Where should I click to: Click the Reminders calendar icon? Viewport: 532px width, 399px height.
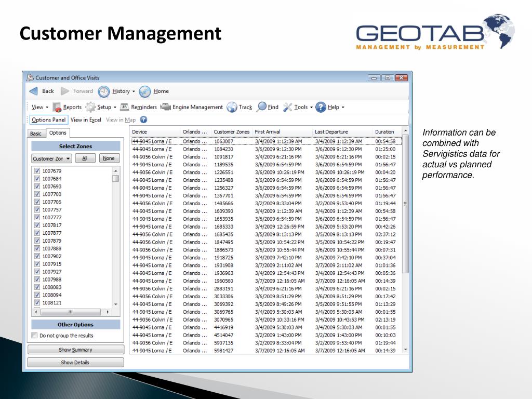(x=125, y=107)
